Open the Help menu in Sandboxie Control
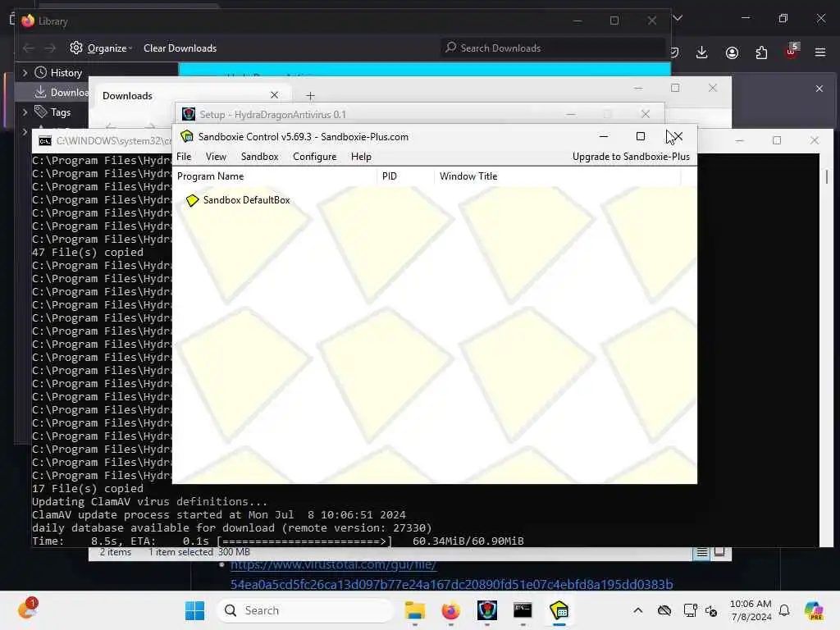This screenshot has width=840, height=630. [x=361, y=157]
